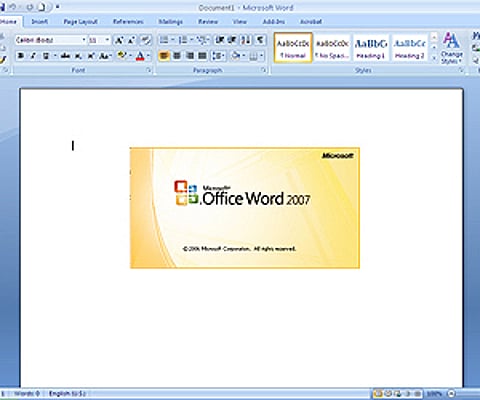Screen dimensions: 480x400
Task: Click the Bullets list icon
Action: [164, 40]
